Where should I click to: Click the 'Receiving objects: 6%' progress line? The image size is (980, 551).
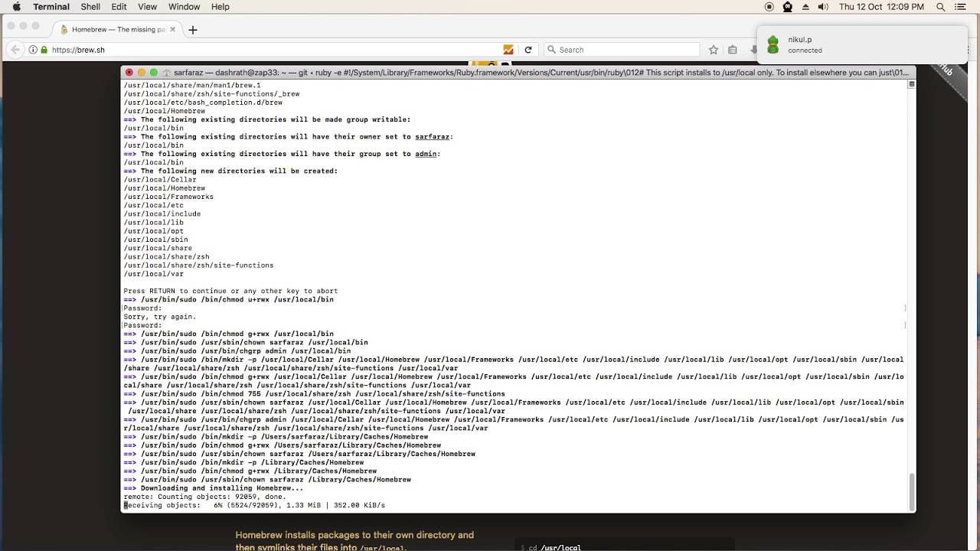pyautogui.click(x=254, y=505)
